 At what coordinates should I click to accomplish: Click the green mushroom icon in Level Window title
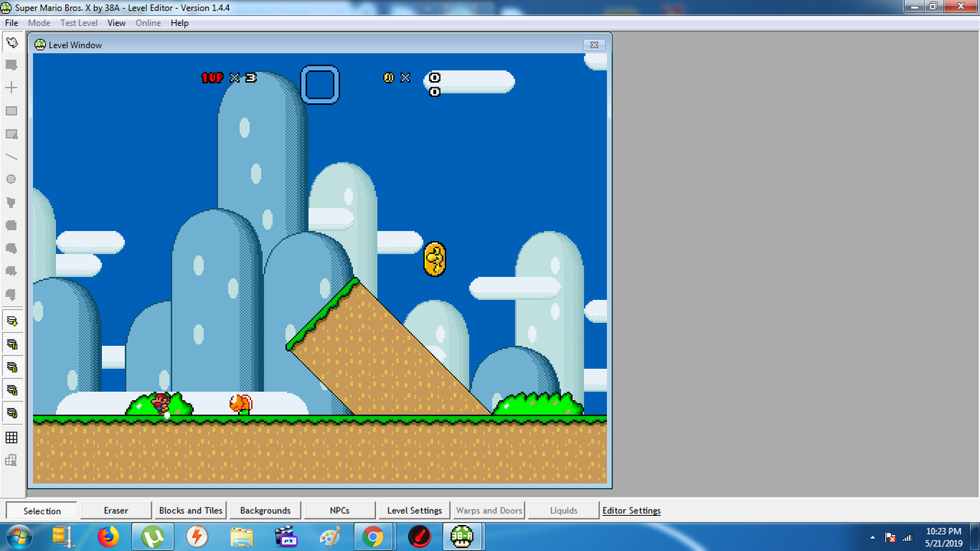pos(40,44)
